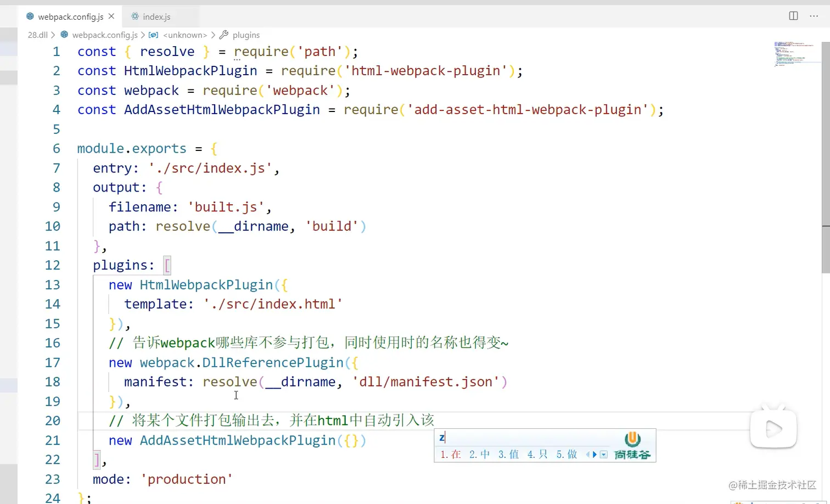Image resolution: width=830 pixels, height=504 pixels.
Task: Choose IME candidate 3. 值
Action: pyautogui.click(x=508, y=455)
